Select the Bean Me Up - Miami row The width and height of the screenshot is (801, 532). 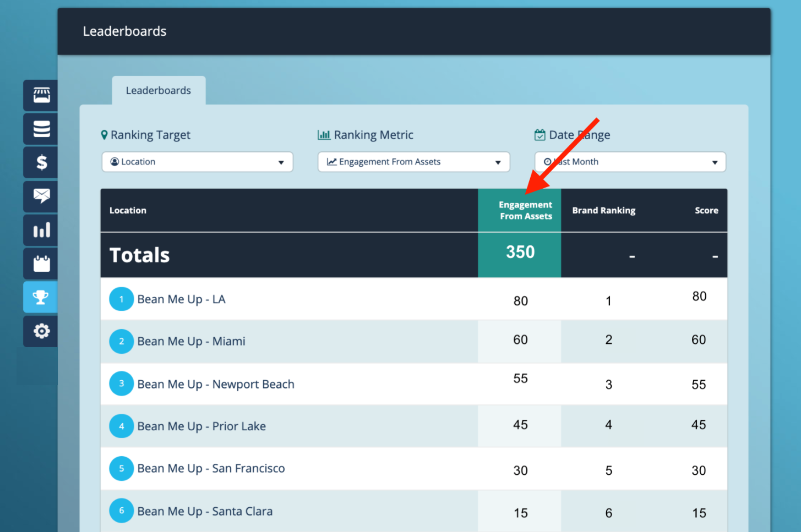[x=413, y=342]
